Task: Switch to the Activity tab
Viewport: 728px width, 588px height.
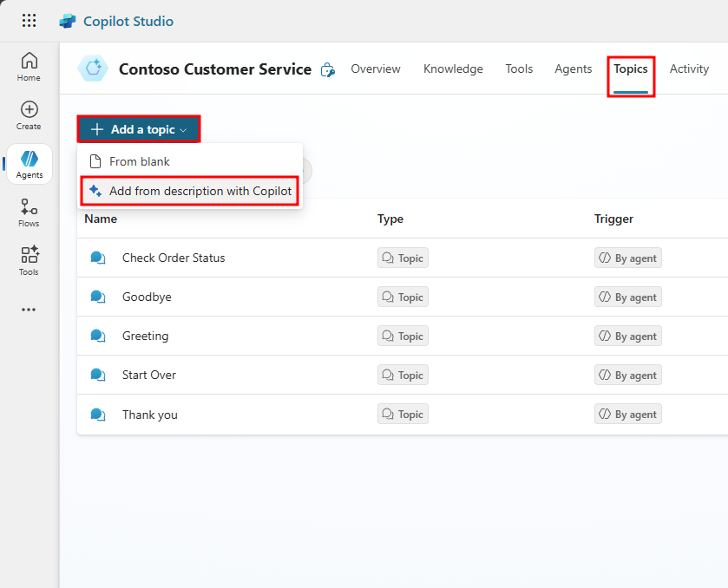Action: [689, 69]
